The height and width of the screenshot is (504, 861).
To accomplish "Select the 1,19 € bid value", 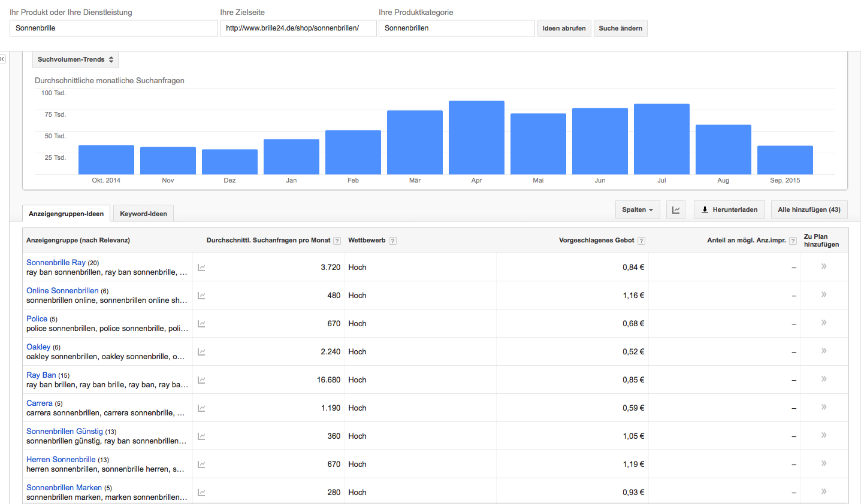I will (633, 464).
